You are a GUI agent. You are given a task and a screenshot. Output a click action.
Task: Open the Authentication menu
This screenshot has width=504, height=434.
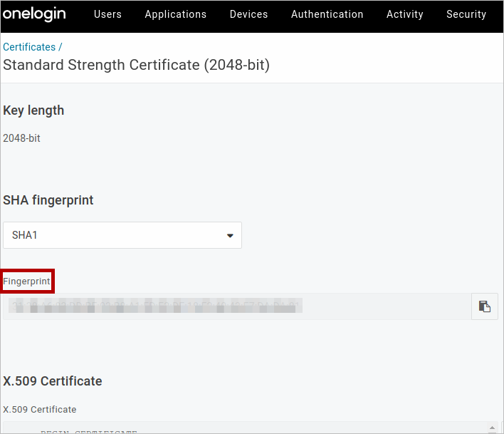(x=327, y=14)
